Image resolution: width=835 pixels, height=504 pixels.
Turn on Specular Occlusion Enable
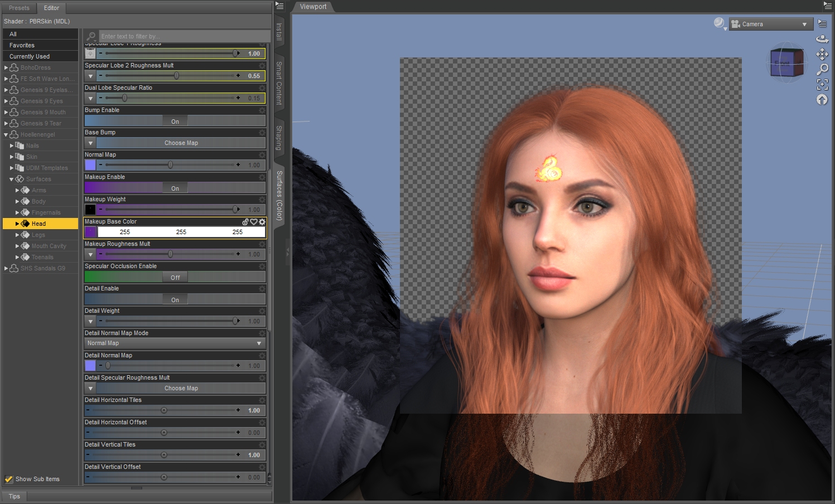click(x=175, y=277)
